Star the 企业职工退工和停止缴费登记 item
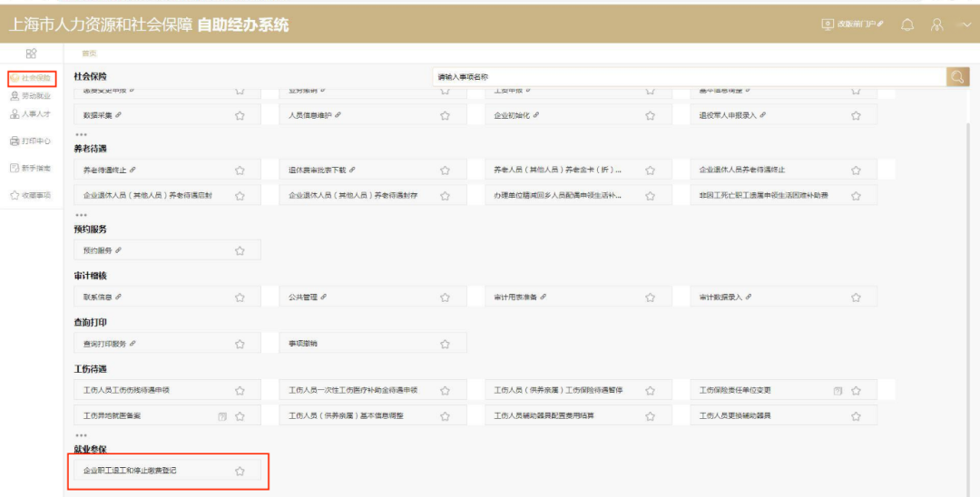The width and height of the screenshot is (980, 497). coord(240,472)
